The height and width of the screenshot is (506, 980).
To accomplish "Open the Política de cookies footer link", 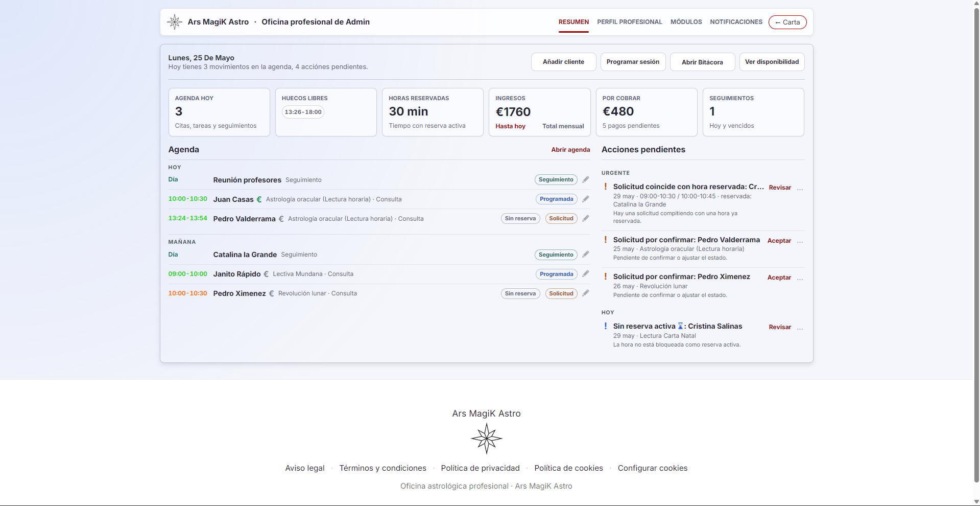I will point(568,468).
